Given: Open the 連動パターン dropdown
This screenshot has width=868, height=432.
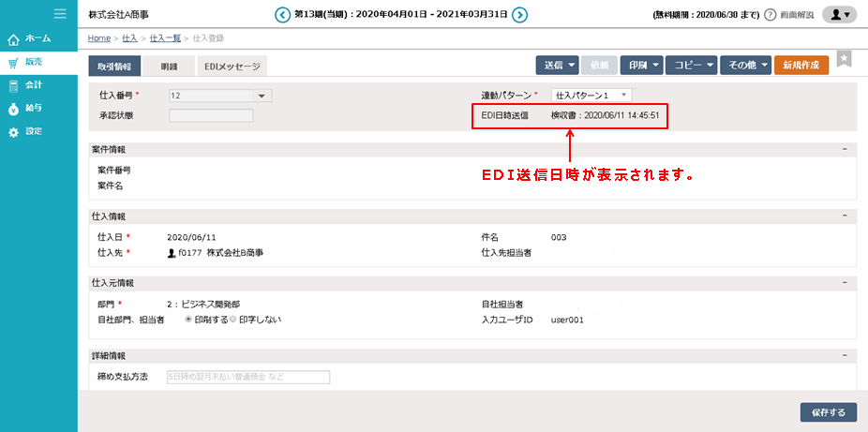Looking at the screenshot, I should click(623, 95).
